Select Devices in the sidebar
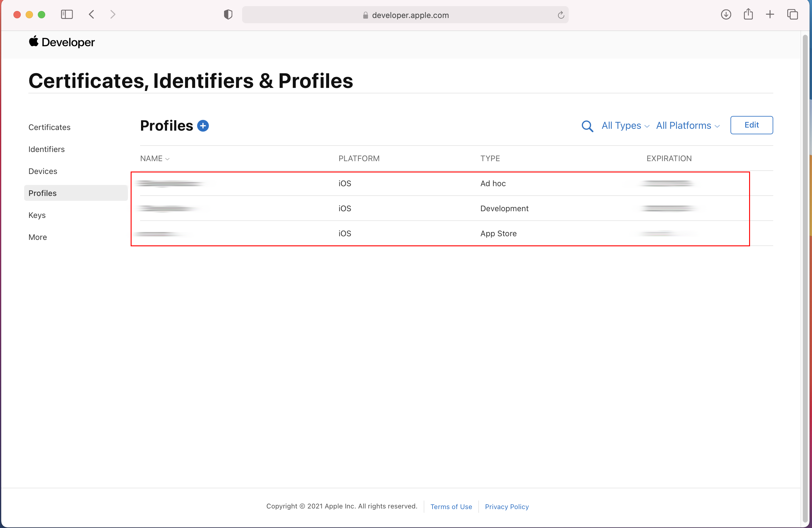Viewport: 812px width, 528px height. click(x=43, y=171)
